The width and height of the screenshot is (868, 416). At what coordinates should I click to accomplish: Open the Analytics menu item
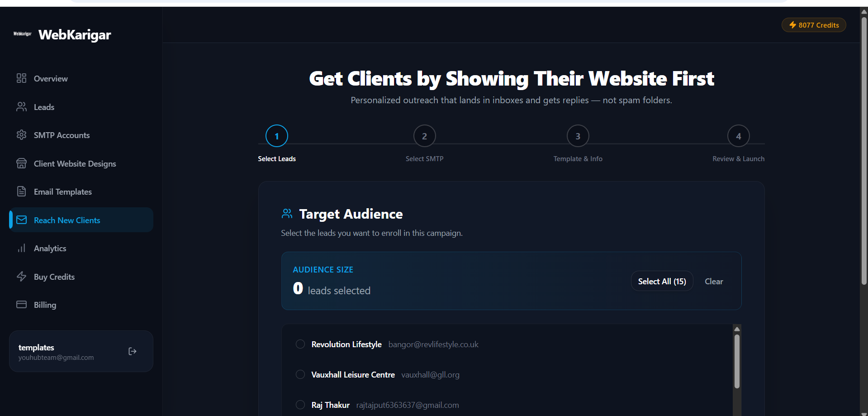click(81, 248)
